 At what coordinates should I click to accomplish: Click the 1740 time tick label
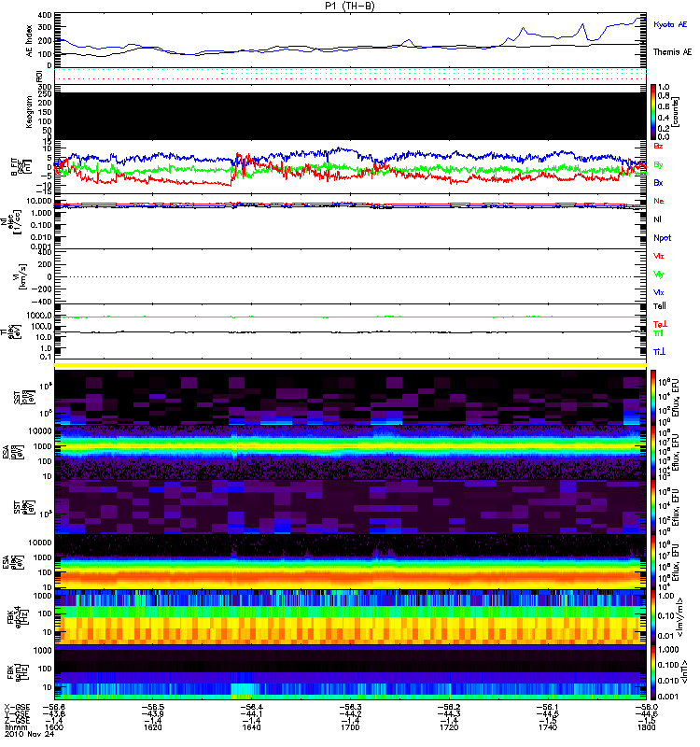pyautogui.click(x=547, y=727)
